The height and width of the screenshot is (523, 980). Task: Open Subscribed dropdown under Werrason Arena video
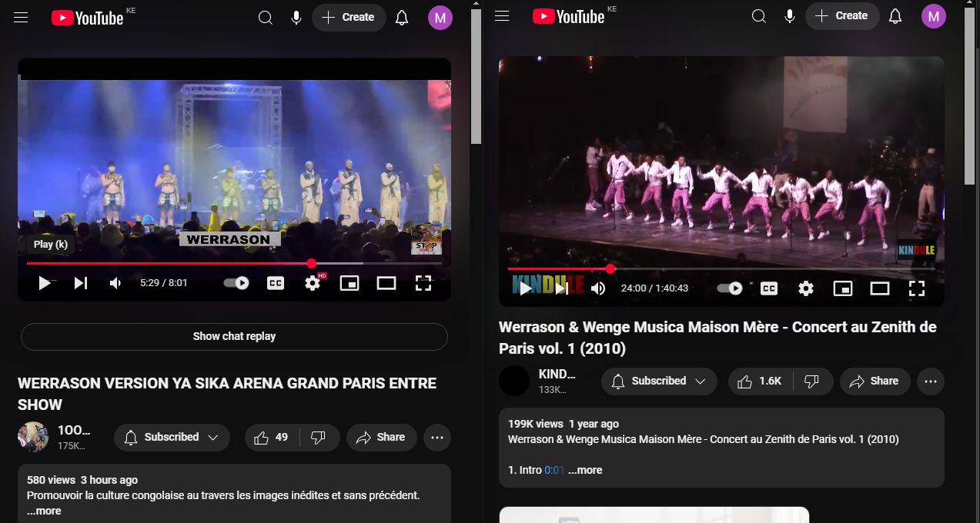coord(172,437)
